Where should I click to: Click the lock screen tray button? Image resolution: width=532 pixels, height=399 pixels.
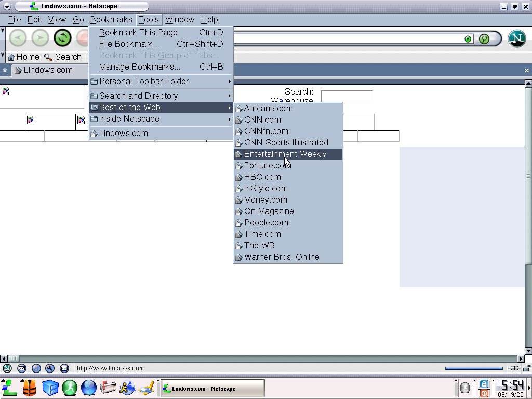(x=484, y=384)
